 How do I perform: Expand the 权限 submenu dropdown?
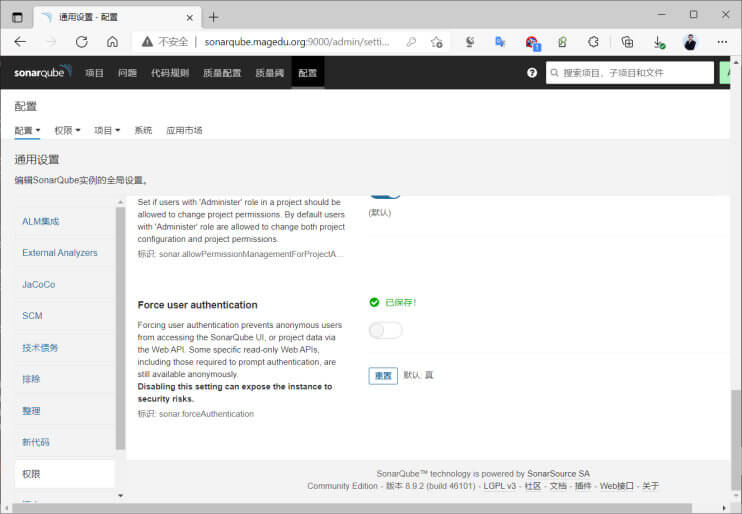tap(67, 130)
